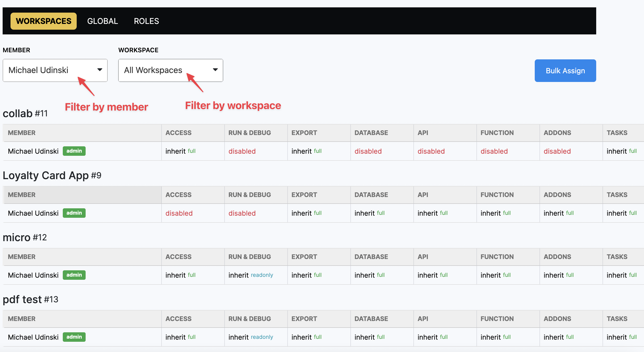
Task: Click the collab #11 workspace heading
Action: coord(25,113)
